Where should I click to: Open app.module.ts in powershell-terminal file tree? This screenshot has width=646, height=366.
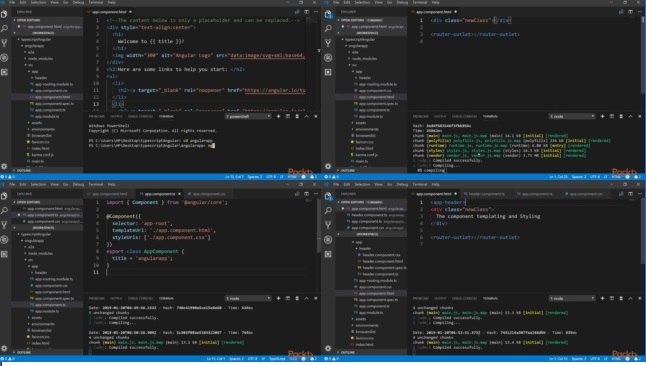coord(47,117)
